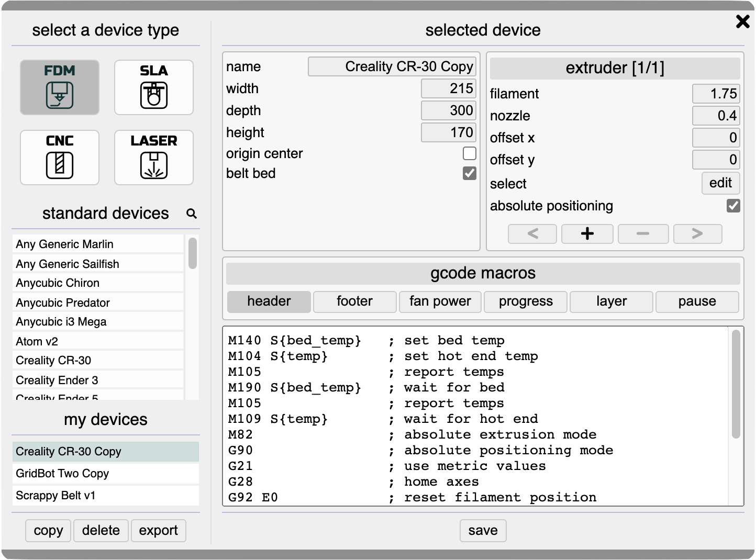Switch to the footer macro tab

(354, 301)
